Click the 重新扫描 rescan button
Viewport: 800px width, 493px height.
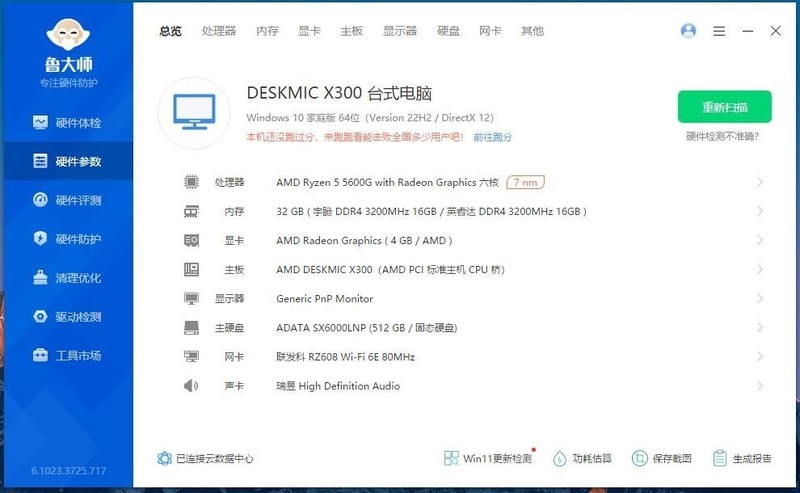[724, 107]
